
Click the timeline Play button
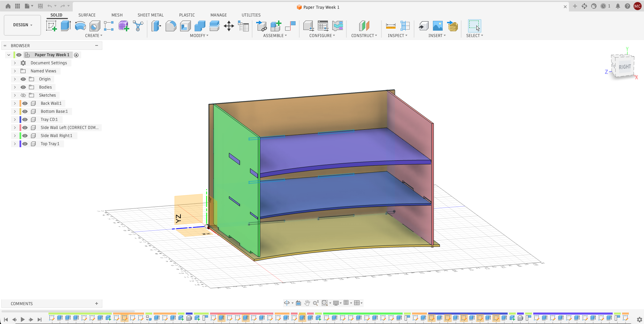point(23,319)
